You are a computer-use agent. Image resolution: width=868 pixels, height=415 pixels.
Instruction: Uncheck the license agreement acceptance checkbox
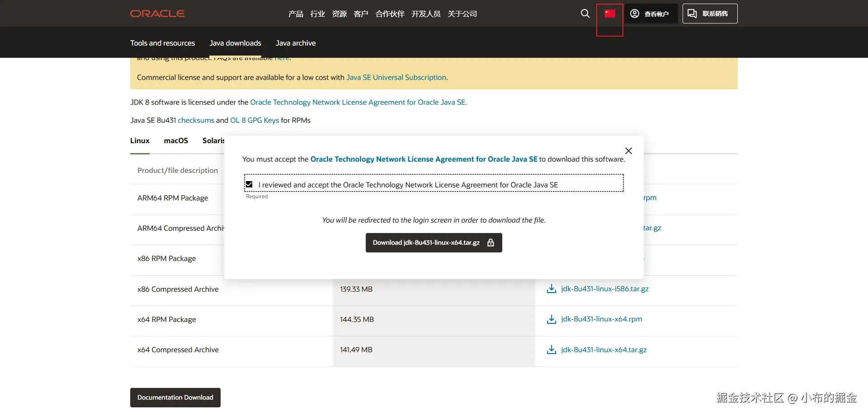[249, 184]
